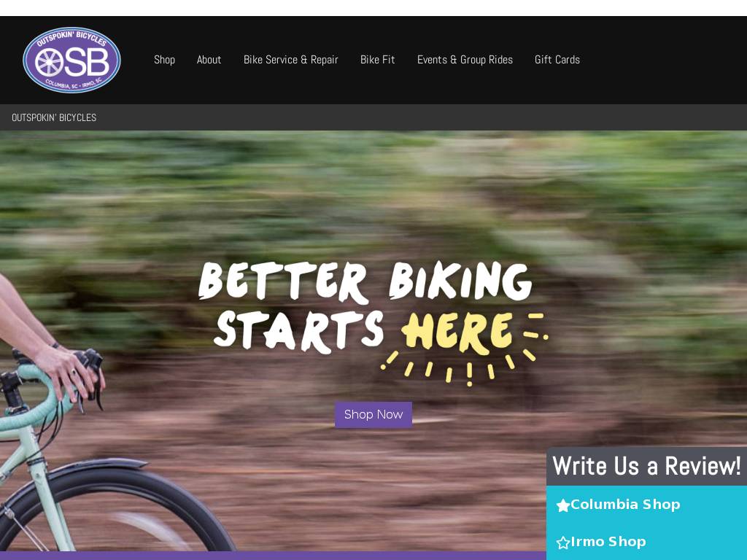Click the Write Us a Review header
747x560 pixels.
coord(646,466)
